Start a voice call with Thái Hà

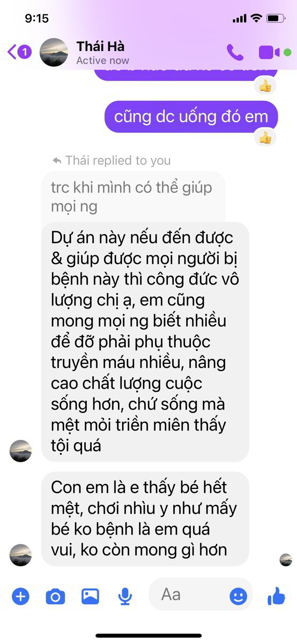click(x=235, y=52)
